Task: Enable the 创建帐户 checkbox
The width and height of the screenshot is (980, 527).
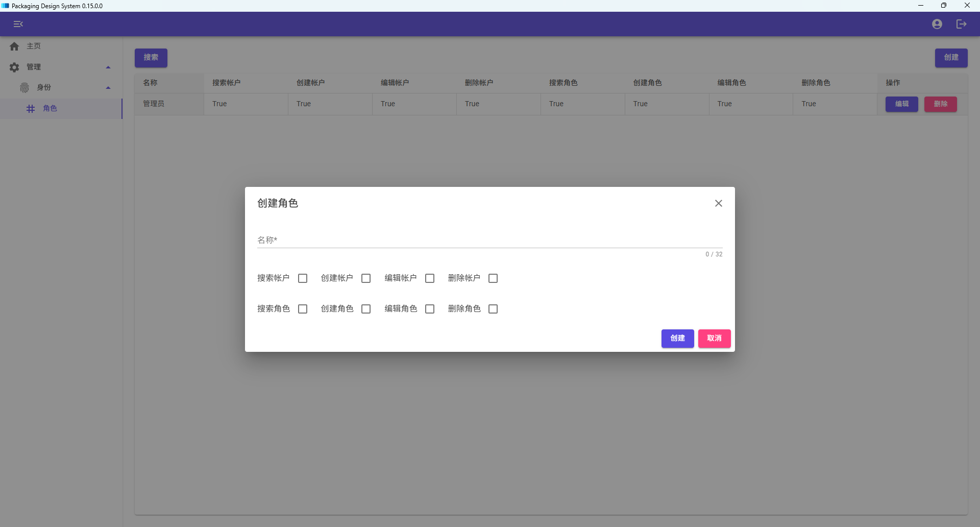Action: (366, 278)
